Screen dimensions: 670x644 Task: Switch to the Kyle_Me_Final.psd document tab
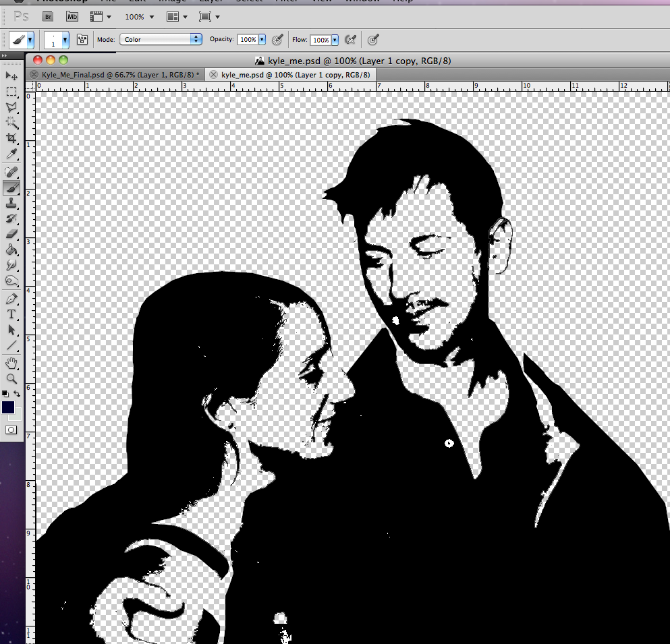[x=119, y=74]
